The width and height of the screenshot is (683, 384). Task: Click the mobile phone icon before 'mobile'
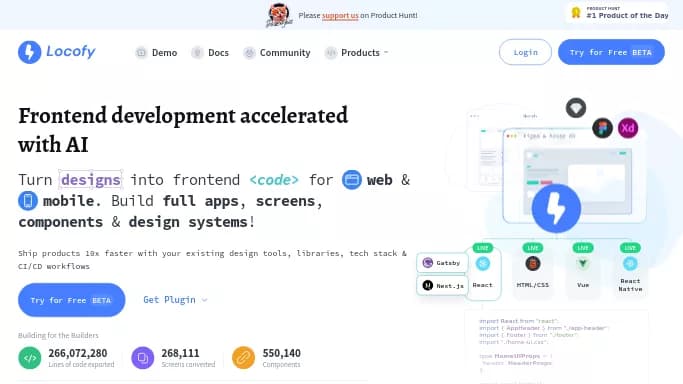point(28,201)
